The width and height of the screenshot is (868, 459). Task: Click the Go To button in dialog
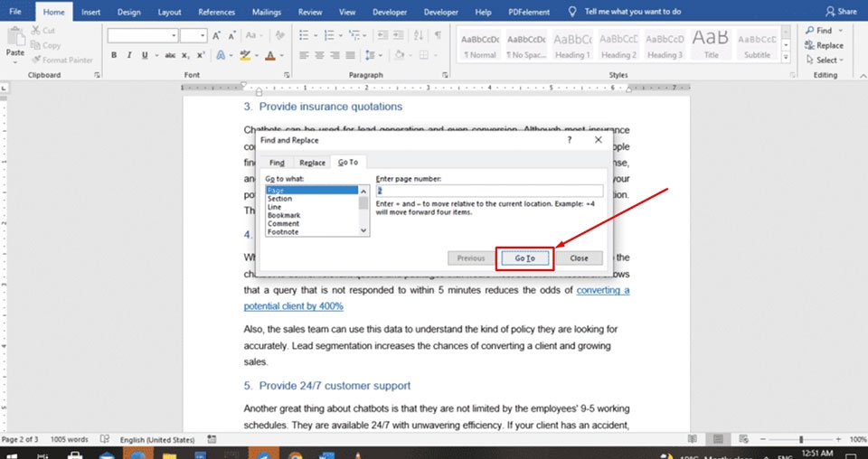click(x=524, y=258)
